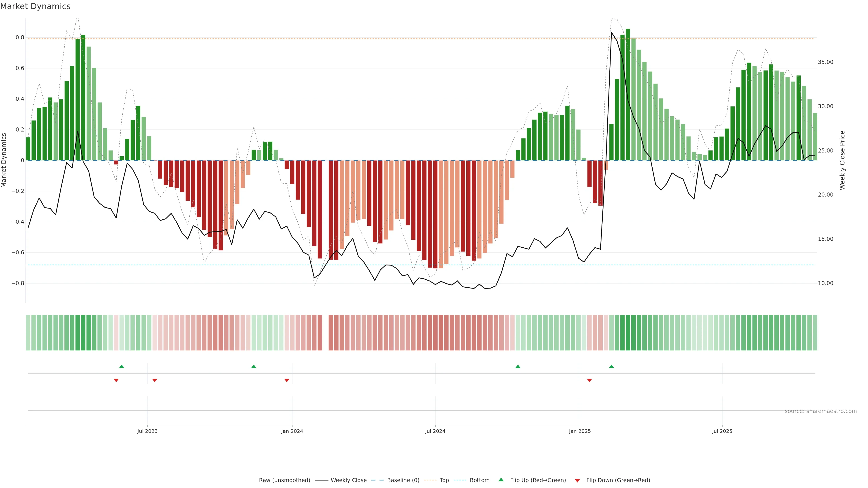The width and height of the screenshot is (868, 488).
Task: Hide the Top threshold legend entry
Action: (444, 480)
